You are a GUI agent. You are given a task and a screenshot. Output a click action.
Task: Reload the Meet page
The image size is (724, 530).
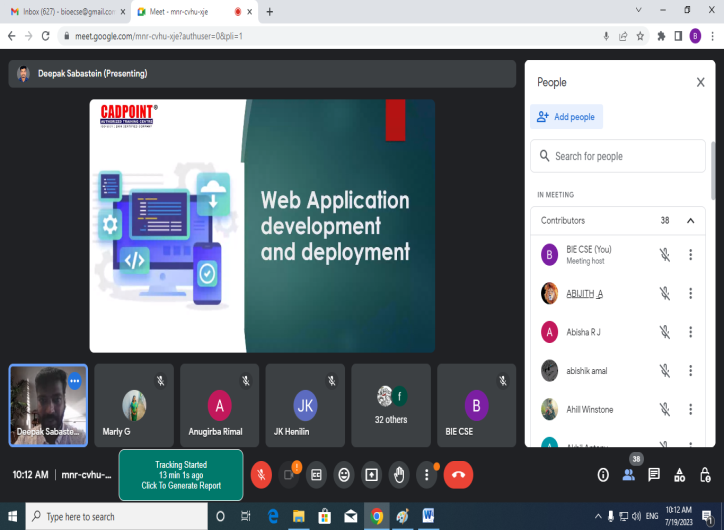[x=45, y=36]
